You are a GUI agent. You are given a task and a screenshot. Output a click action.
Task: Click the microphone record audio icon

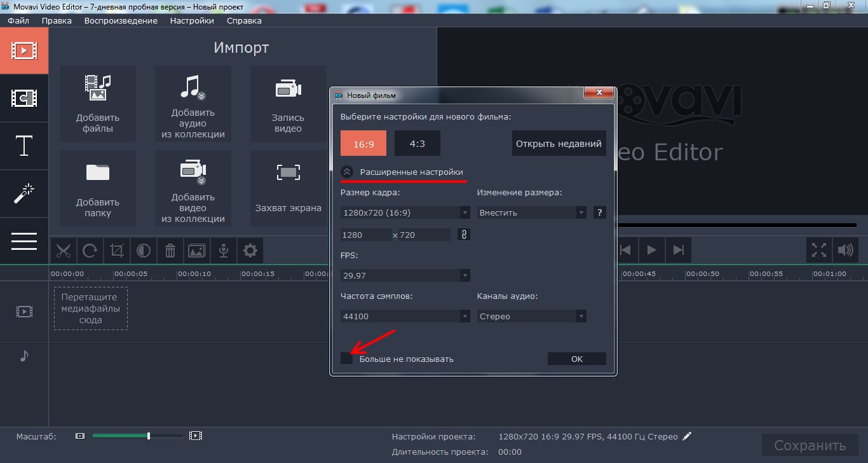[224, 251]
